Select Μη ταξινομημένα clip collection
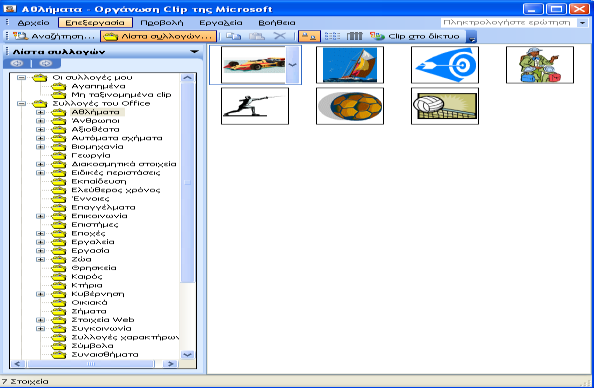This screenshot has height=388, width=594. (x=121, y=95)
